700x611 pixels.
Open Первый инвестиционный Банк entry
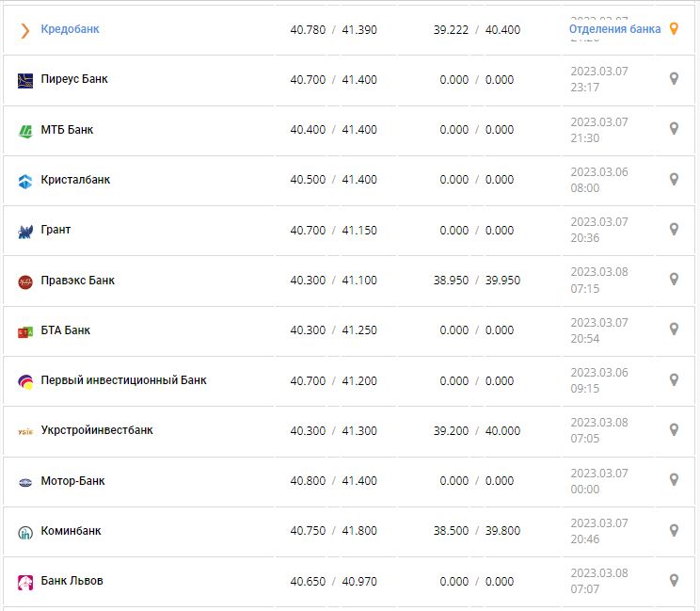pyautogui.click(x=123, y=380)
